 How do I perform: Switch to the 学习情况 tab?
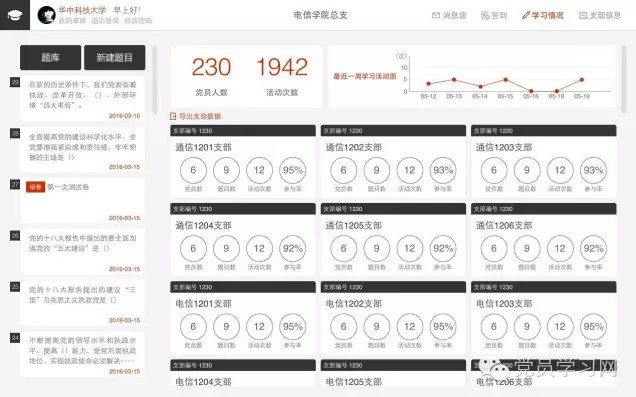[548, 15]
